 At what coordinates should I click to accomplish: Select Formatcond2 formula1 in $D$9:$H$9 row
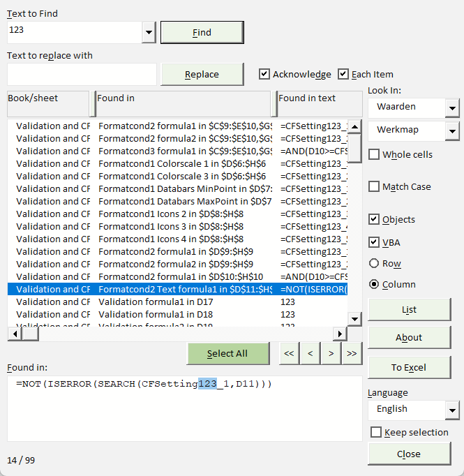(177, 252)
